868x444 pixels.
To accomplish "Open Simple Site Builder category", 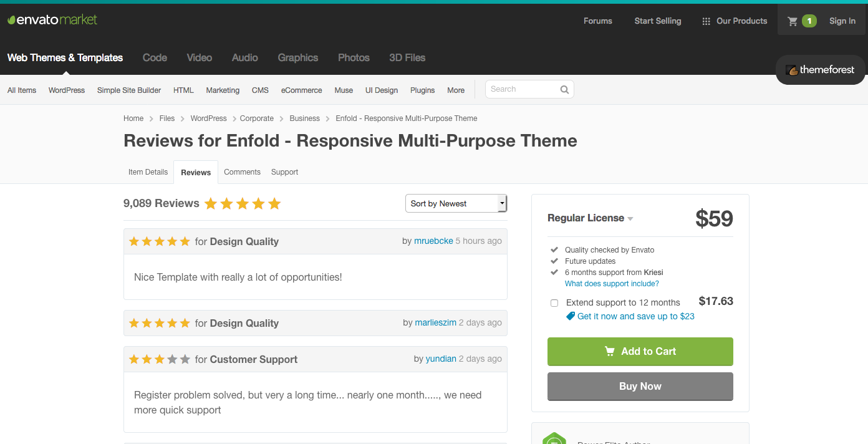I will (129, 90).
